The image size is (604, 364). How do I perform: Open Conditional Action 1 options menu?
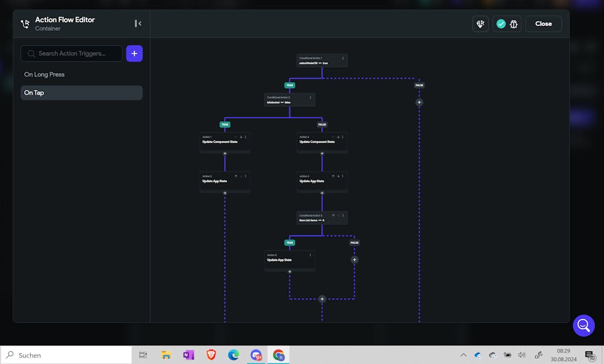click(x=343, y=58)
